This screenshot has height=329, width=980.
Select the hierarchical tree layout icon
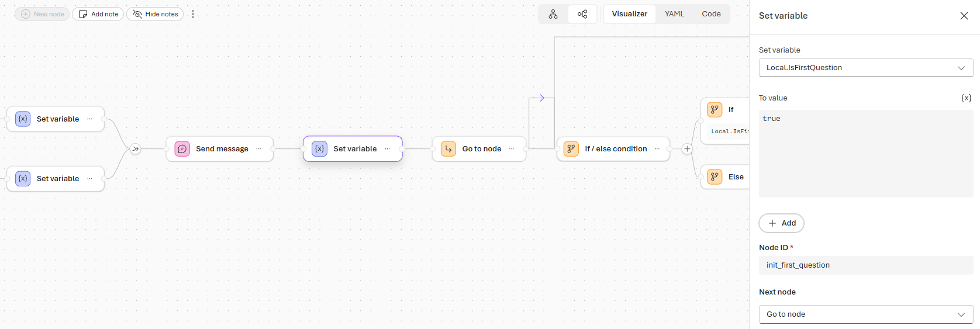553,14
